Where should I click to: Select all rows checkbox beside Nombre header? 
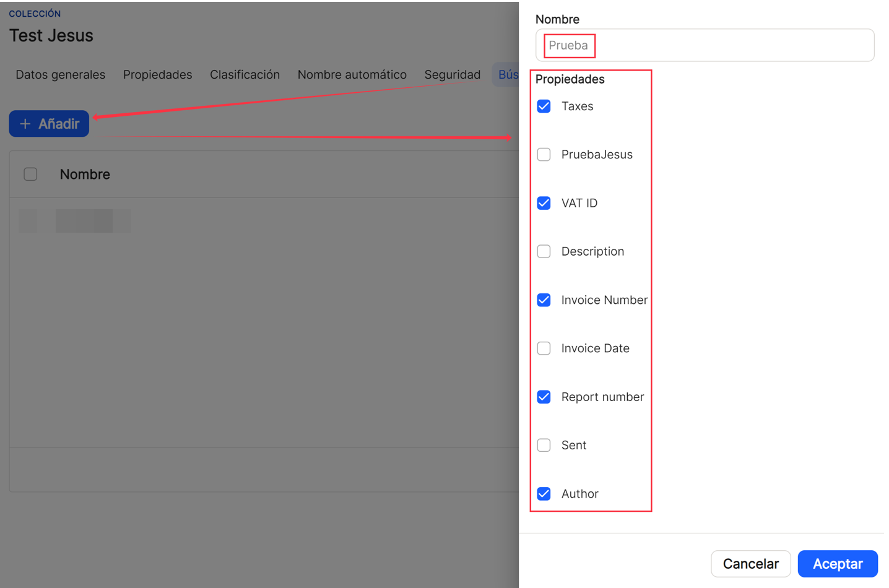[x=30, y=174]
